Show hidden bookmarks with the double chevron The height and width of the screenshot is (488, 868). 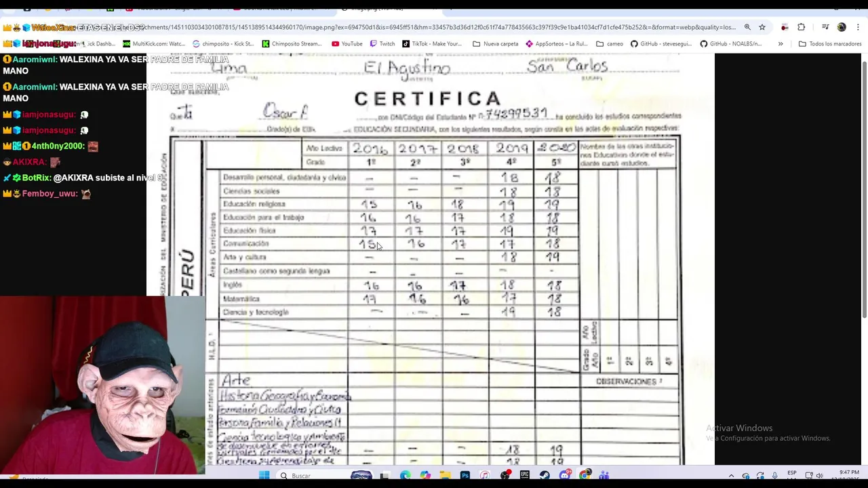click(781, 43)
